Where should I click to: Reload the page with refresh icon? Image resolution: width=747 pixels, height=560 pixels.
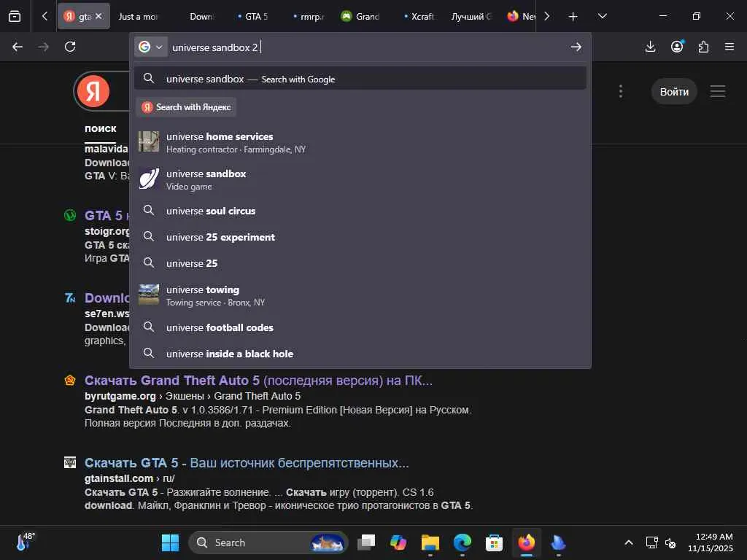point(70,47)
